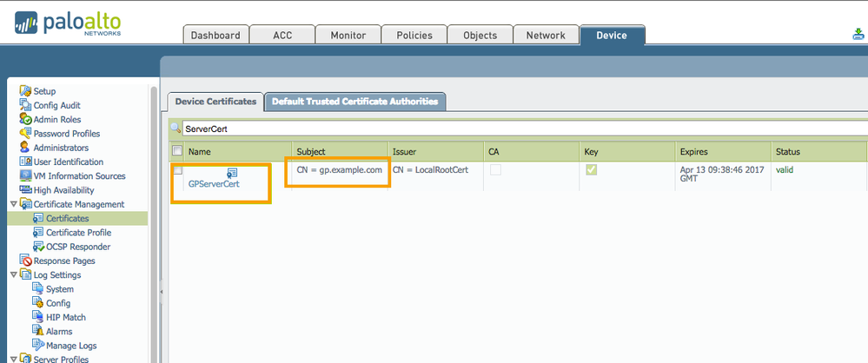
Task: Open the Dashboard tab
Action: 215,35
